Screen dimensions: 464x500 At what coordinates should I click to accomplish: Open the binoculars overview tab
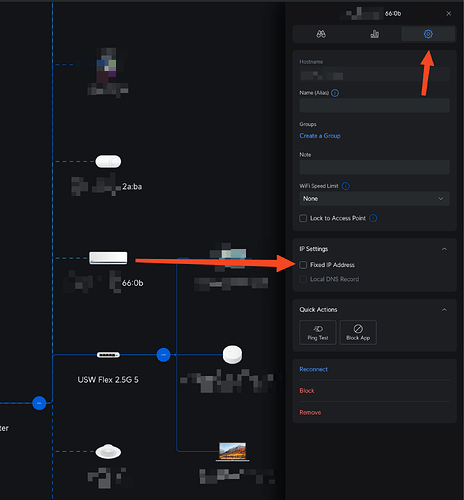(x=321, y=34)
